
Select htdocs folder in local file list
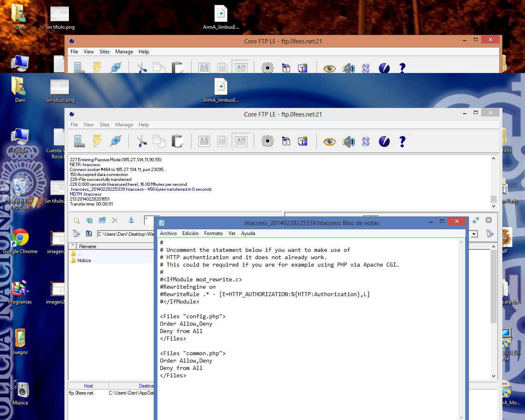click(x=84, y=260)
